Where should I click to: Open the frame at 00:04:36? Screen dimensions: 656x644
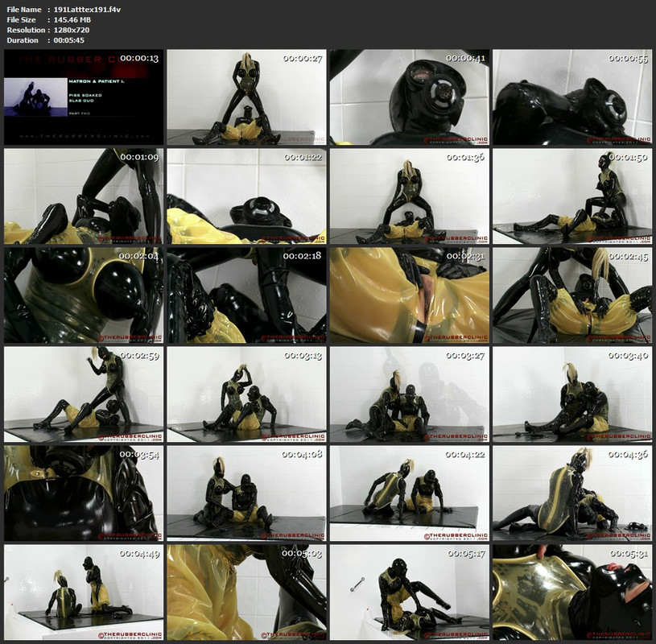coord(572,493)
